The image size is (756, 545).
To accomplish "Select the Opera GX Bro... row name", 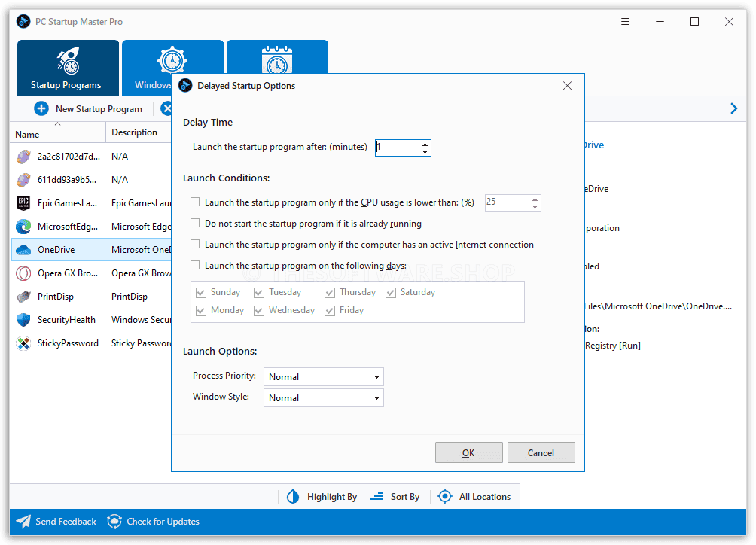I will tap(68, 273).
